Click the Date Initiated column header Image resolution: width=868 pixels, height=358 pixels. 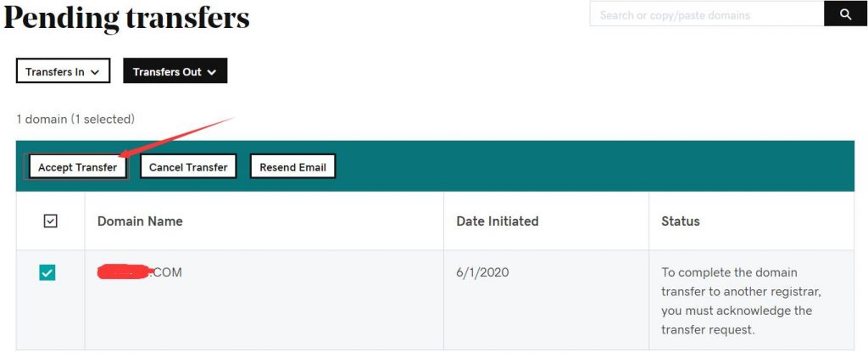click(x=497, y=221)
